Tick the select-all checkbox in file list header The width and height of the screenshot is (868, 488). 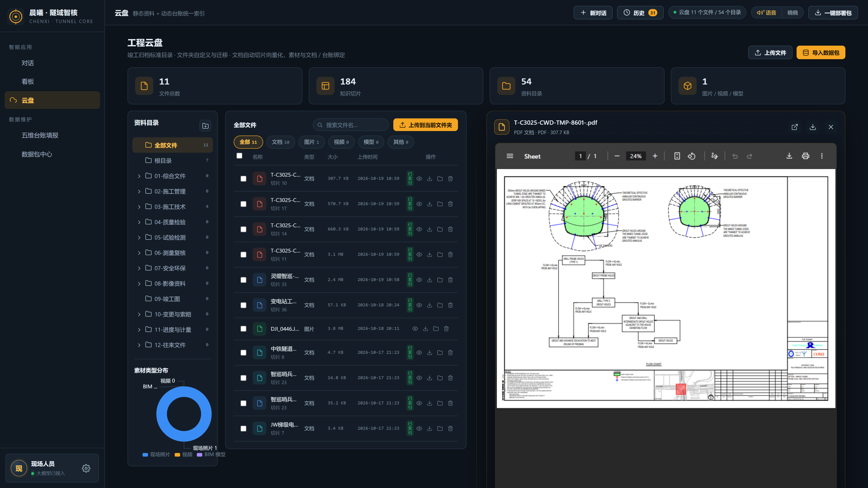tap(239, 156)
